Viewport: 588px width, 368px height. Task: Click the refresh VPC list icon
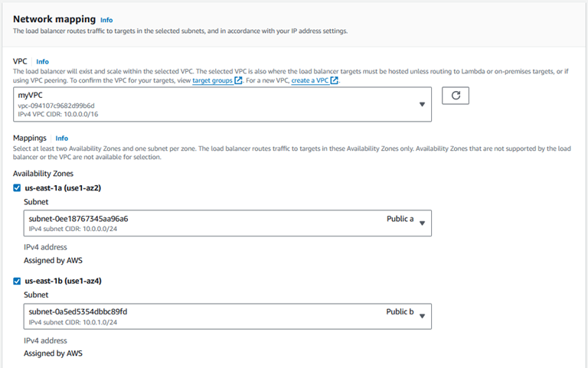(x=456, y=96)
